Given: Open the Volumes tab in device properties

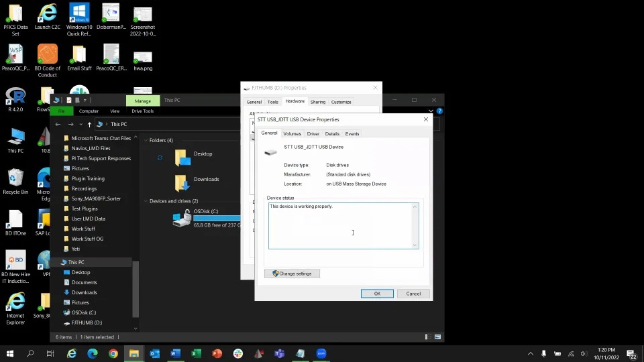Looking at the screenshot, I should (x=292, y=133).
